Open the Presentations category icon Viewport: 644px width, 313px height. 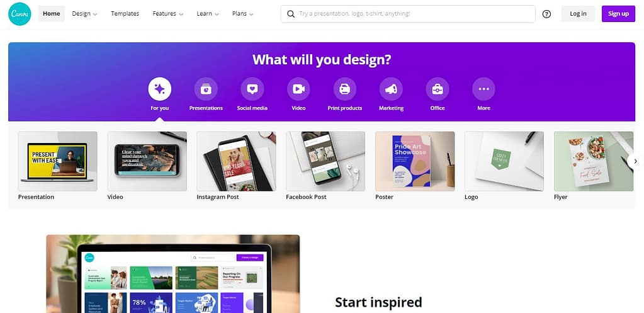click(x=206, y=89)
